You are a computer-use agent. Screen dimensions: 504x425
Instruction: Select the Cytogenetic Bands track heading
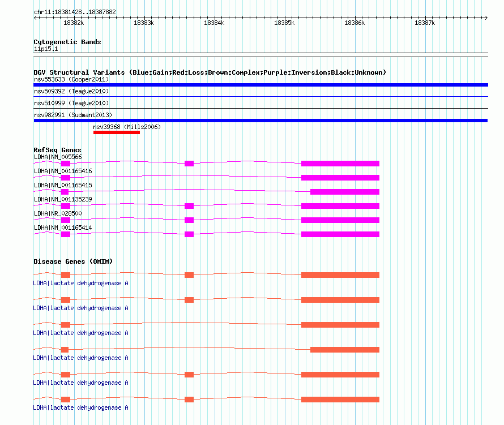coord(67,42)
